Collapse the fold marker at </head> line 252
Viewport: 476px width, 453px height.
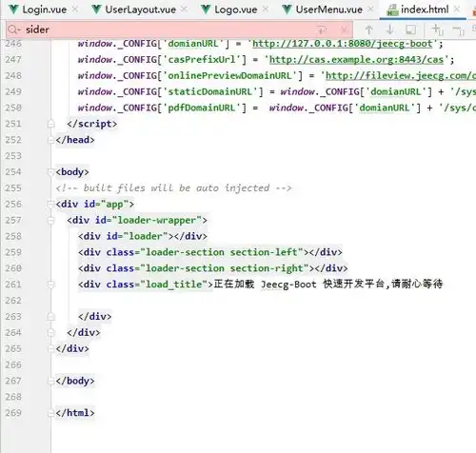point(50,140)
